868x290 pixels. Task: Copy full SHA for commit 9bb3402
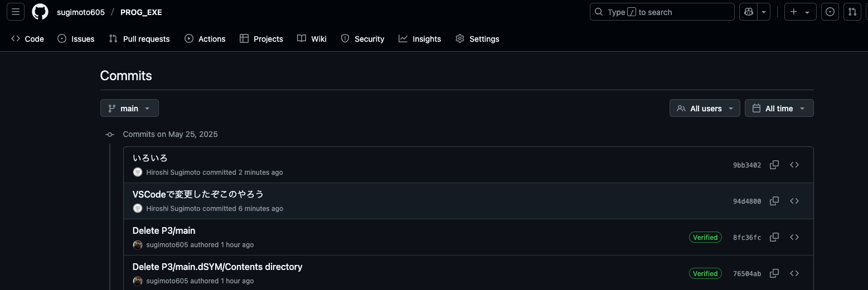(774, 165)
